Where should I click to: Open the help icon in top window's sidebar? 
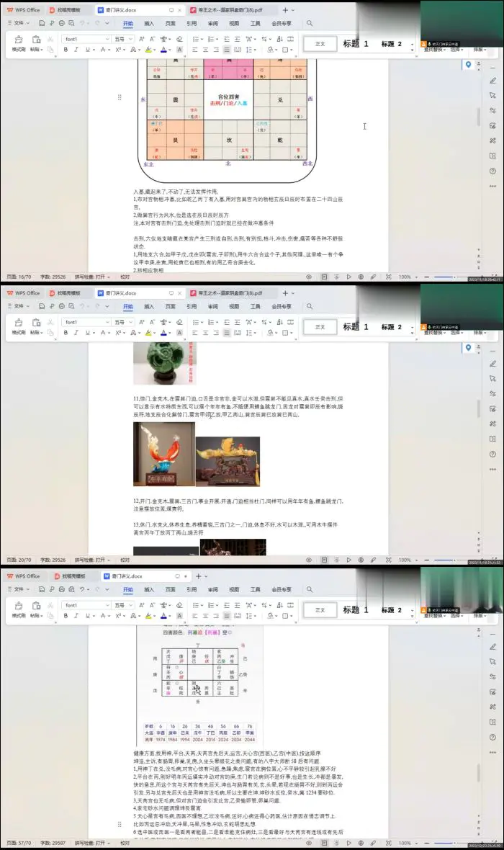pyautogui.click(x=492, y=171)
